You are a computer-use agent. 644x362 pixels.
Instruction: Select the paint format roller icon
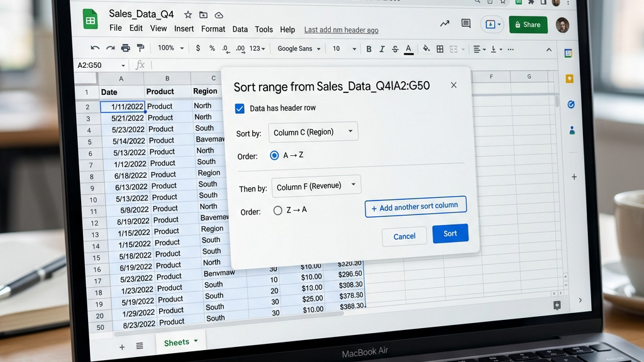[x=140, y=48]
